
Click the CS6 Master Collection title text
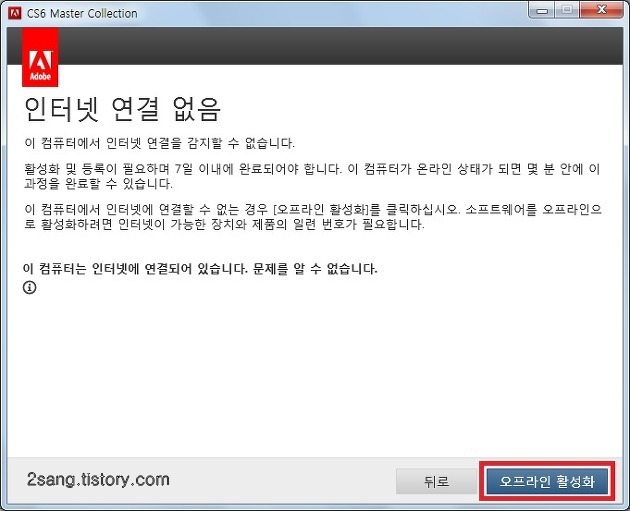[82, 14]
